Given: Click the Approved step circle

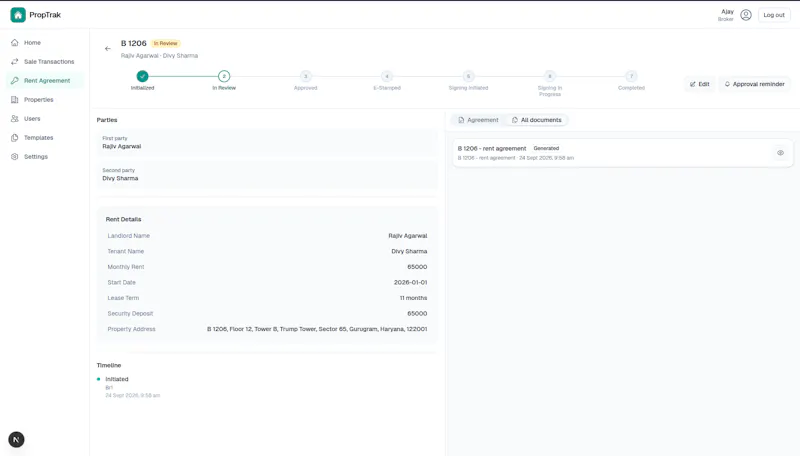Looking at the screenshot, I should pos(306,77).
